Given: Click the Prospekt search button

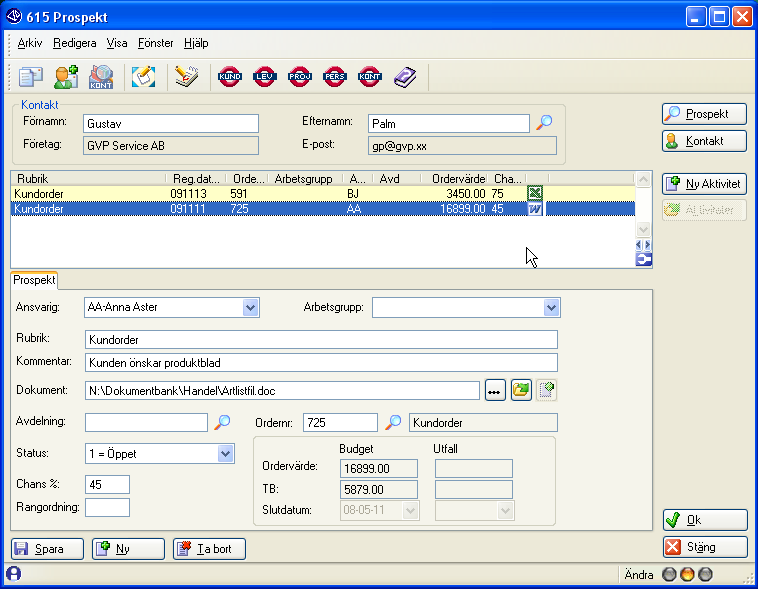Looking at the screenshot, I should click(x=704, y=114).
